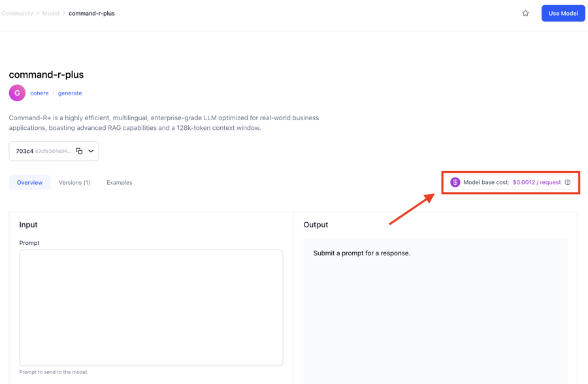Open the cohere user link
The width and height of the screenshot is (588, 384).
(x=39, y=93)
